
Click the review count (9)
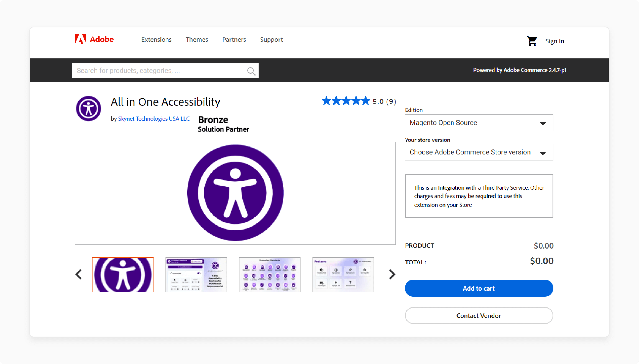pyautogui.click(x=391, y=102)
